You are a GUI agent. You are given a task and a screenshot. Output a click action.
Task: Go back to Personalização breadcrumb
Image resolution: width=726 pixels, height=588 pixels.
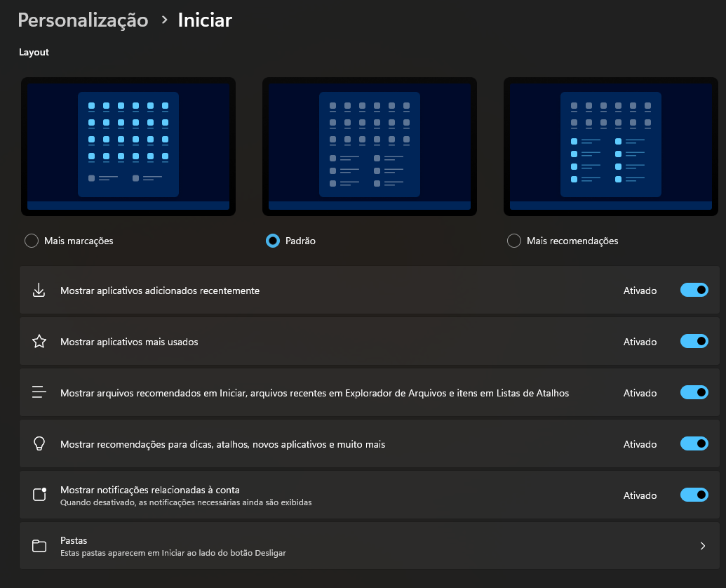click(83, 20)
